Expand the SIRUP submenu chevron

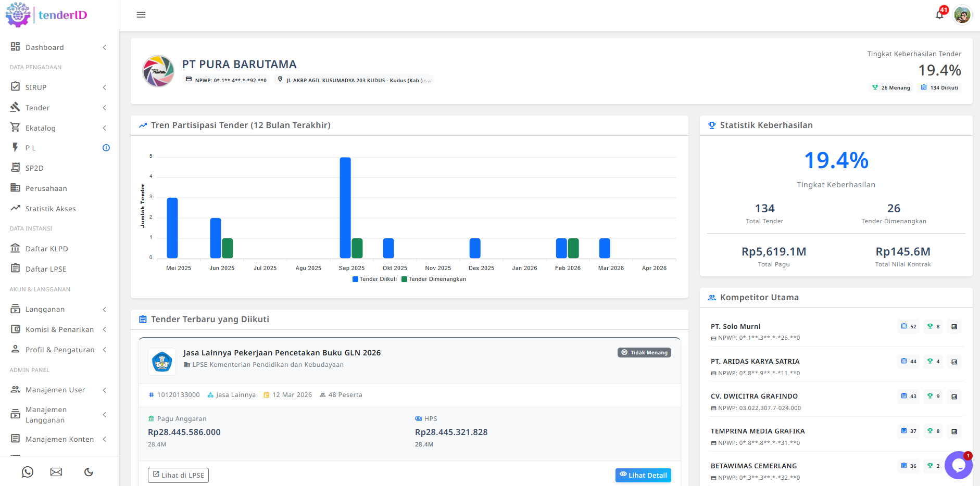105,87
